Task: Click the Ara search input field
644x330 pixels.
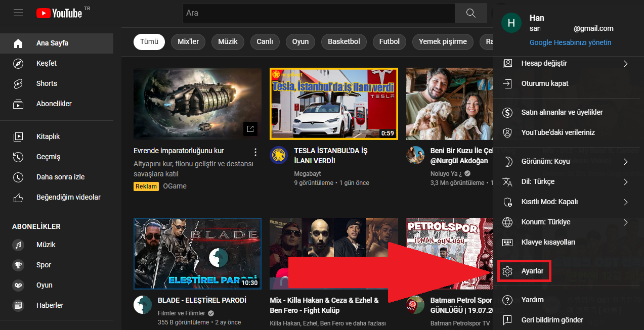Action: tap(319, 13)
